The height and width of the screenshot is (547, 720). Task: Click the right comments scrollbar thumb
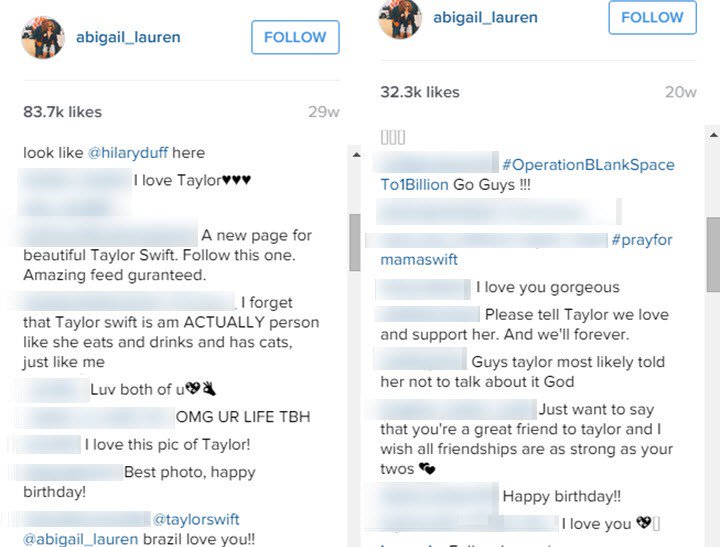pos(713,254)
